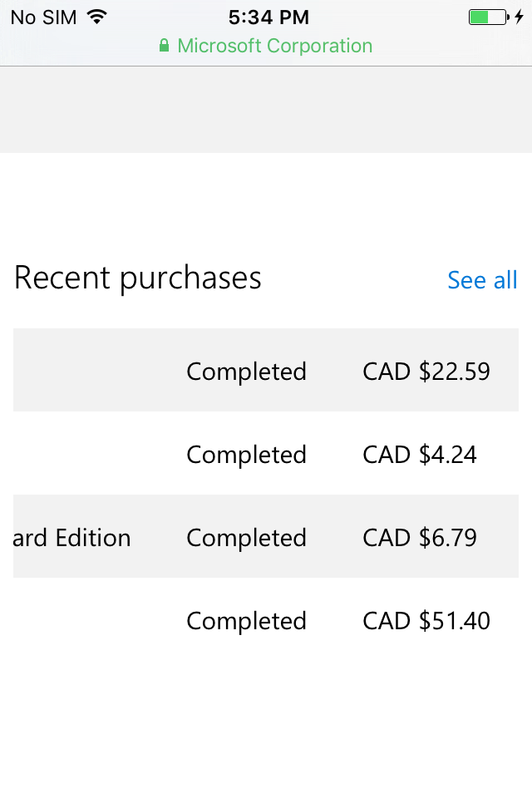
Task: Tap Completed status of $4.24 purchase
Action: pyautogui.click(x=246, y=455)
